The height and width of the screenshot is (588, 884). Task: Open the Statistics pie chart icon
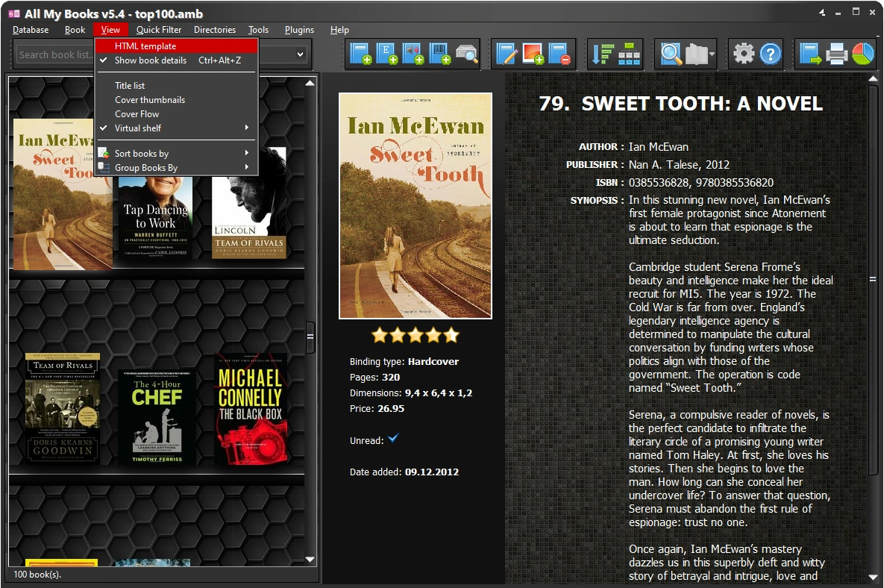click(862, 54)
